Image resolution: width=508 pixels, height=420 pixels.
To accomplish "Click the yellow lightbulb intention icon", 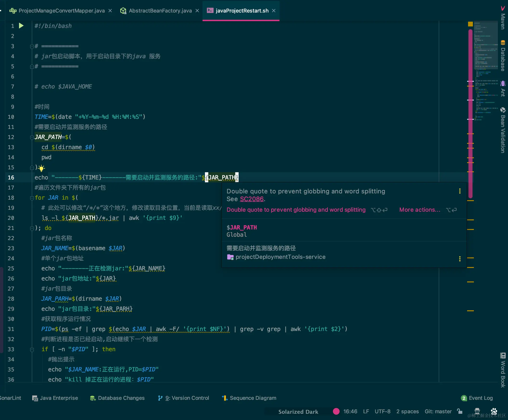I will pos(41,168).
